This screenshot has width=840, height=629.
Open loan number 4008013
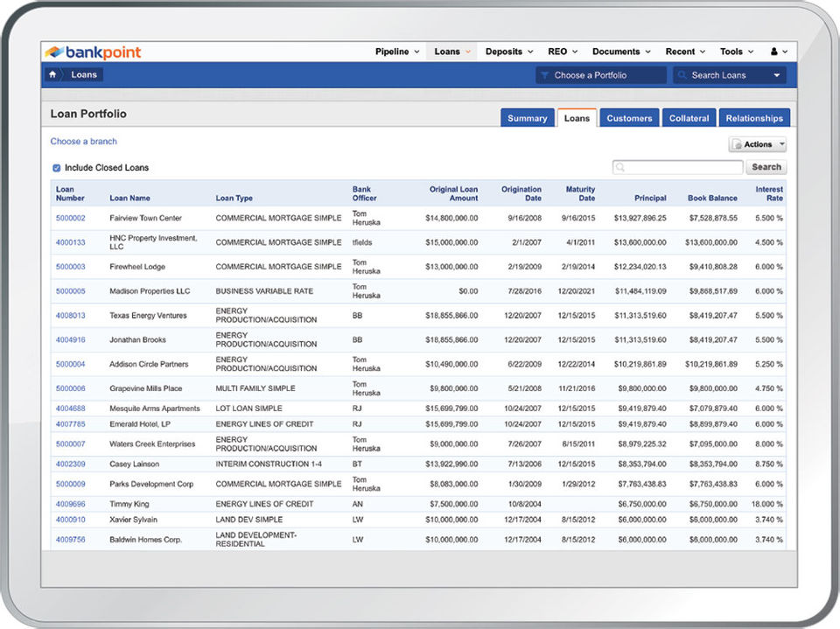point(71,316)
